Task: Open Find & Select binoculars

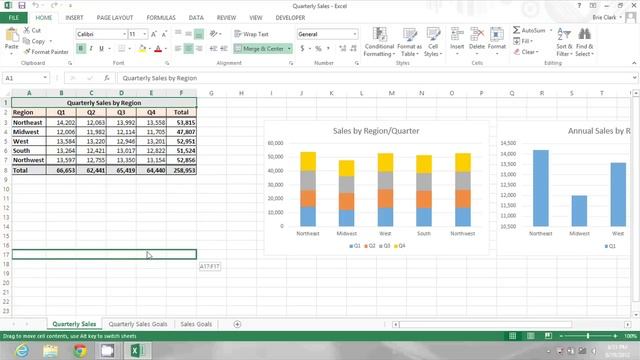Action: (584, 42)
